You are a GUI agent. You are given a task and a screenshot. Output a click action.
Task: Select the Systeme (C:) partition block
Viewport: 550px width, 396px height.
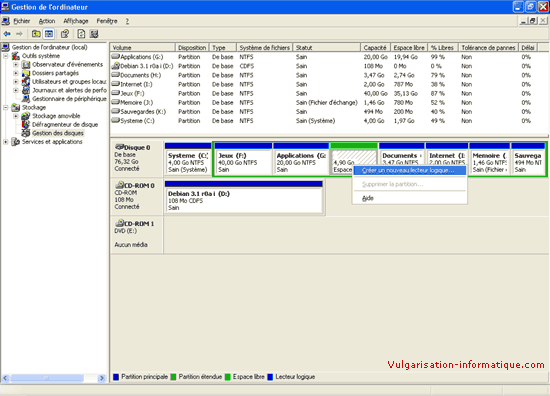click(188, 159)
